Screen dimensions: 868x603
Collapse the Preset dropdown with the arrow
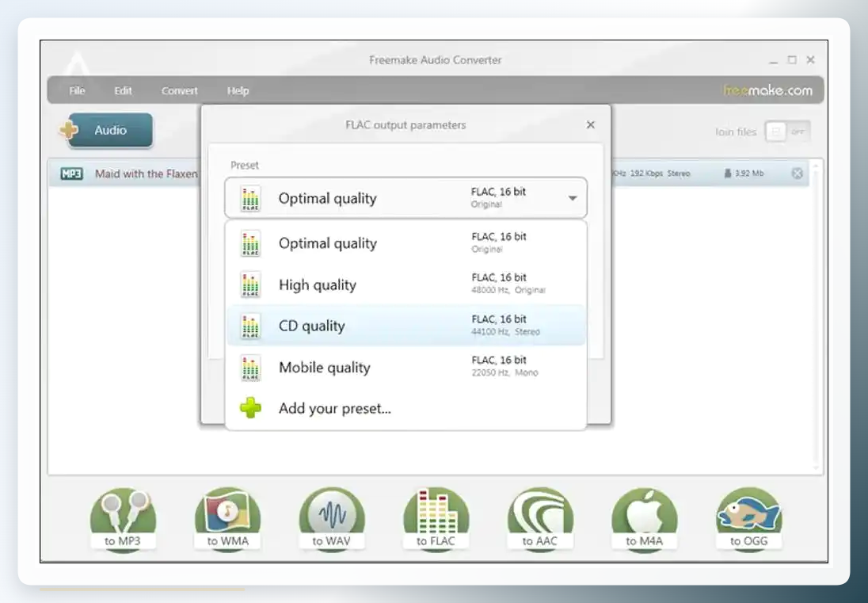point(573,198)
